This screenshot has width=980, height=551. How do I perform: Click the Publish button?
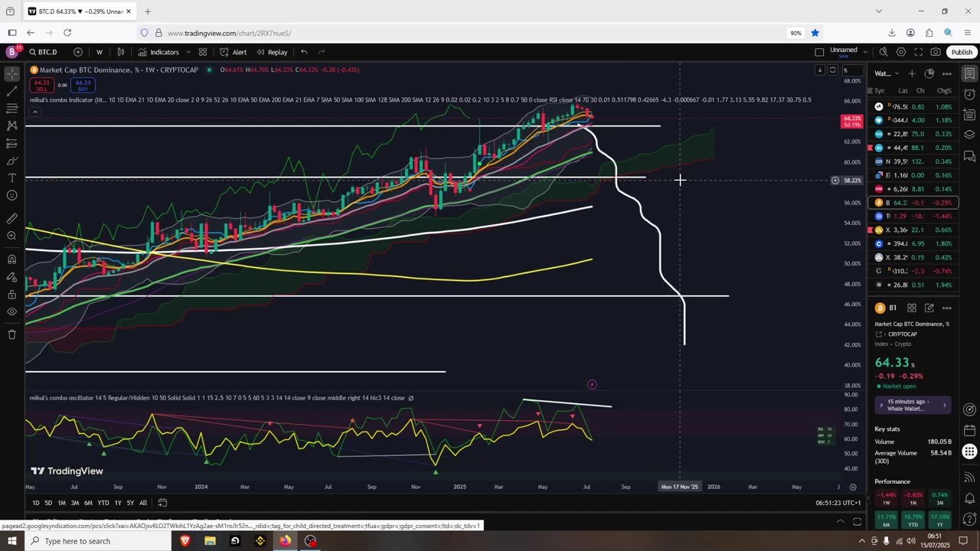coord(962,52)
